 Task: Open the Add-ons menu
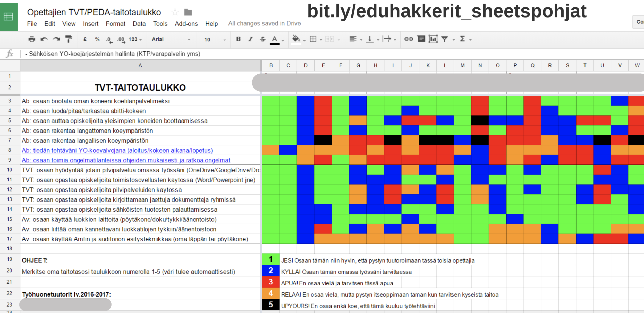(x=186, y=24)
